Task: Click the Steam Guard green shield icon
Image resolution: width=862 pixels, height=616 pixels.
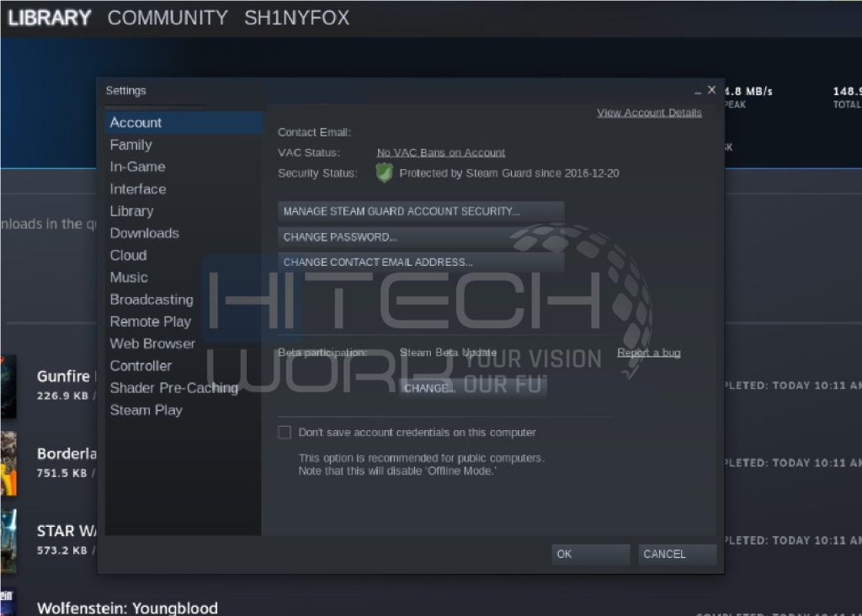Action: point(384,173)
